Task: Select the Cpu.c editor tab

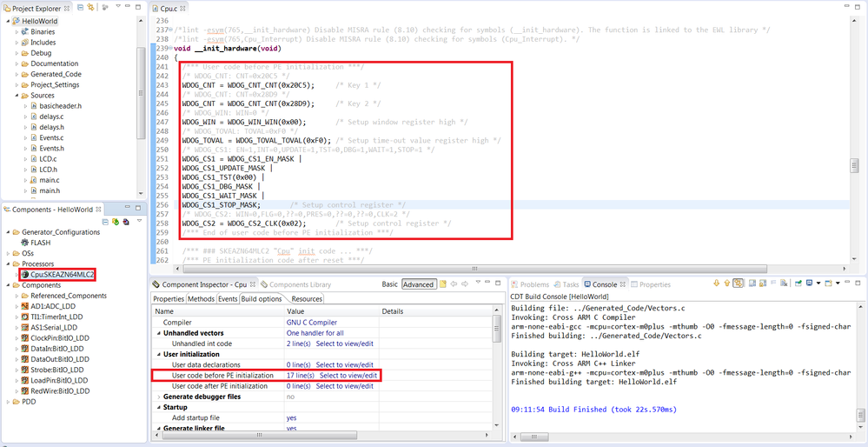Action: (x=170, y=9)
